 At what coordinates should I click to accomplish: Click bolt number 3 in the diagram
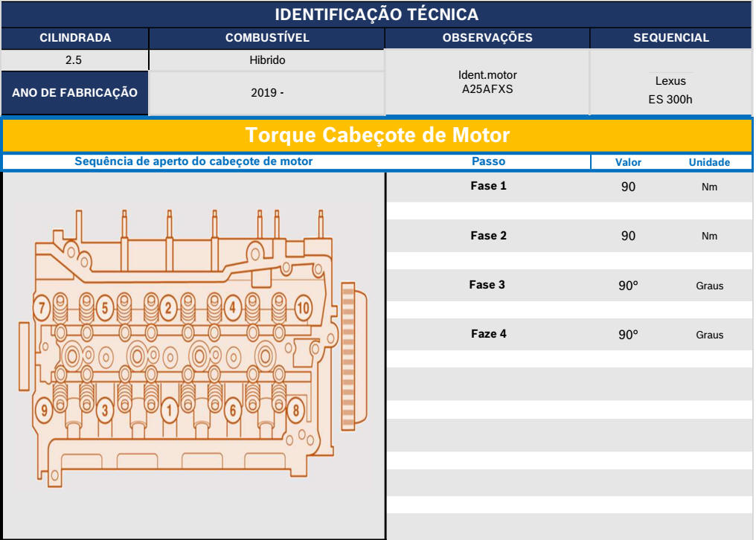click(106, 409)
